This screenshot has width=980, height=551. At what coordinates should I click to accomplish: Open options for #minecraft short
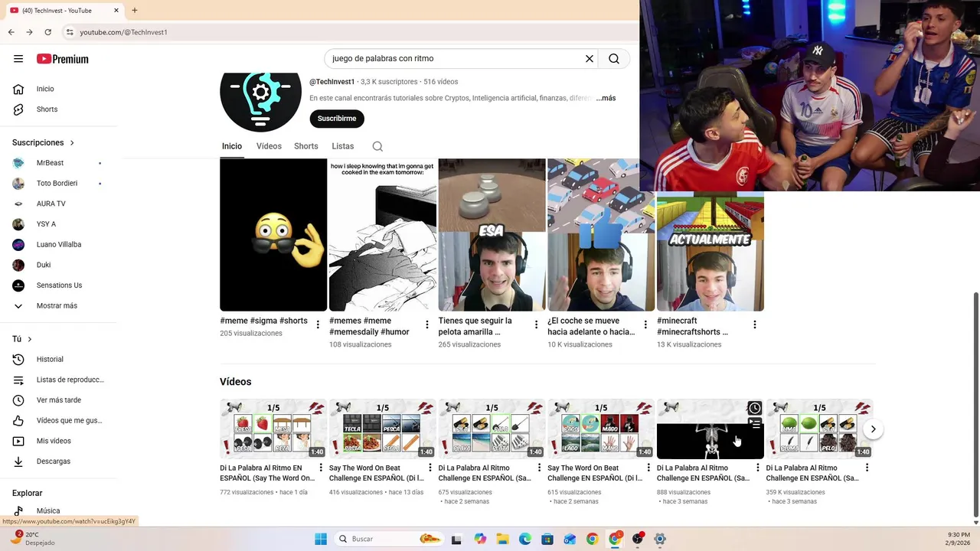click(x=755, y=324)
